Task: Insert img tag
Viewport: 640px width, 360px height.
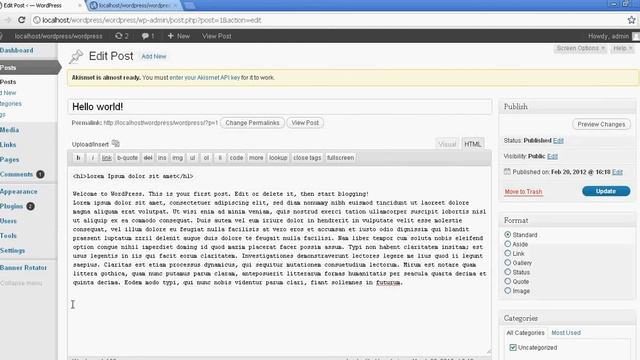Action: 177,158
